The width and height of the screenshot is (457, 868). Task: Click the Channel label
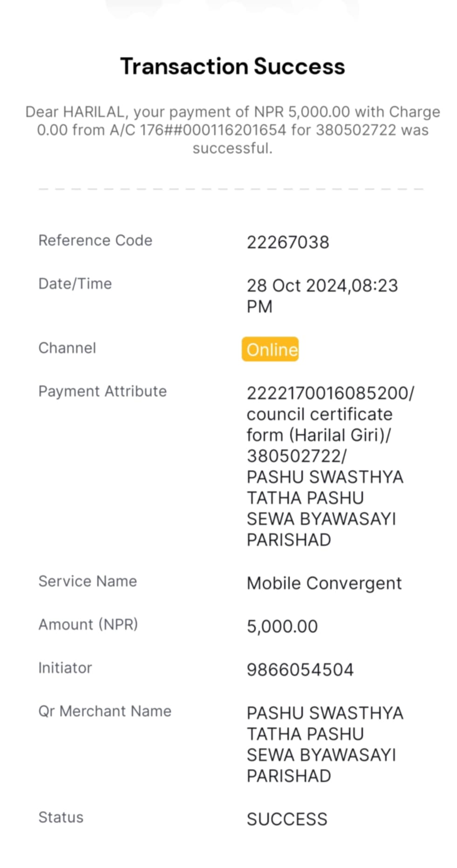tap(67, 348)
